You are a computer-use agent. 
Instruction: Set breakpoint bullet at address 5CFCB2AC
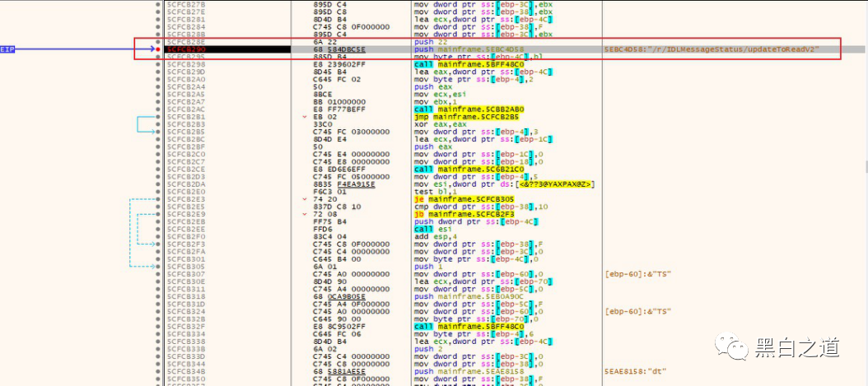(x=158, y=109)
